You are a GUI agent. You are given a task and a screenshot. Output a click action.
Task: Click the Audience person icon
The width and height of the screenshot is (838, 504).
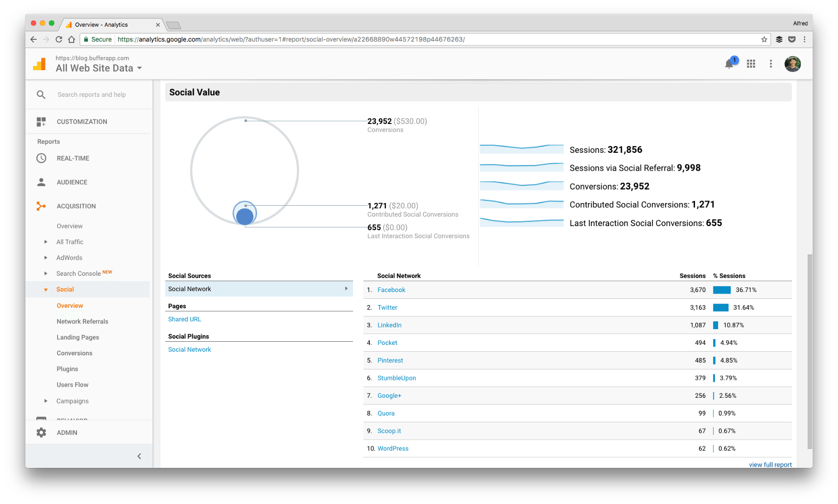41,182
